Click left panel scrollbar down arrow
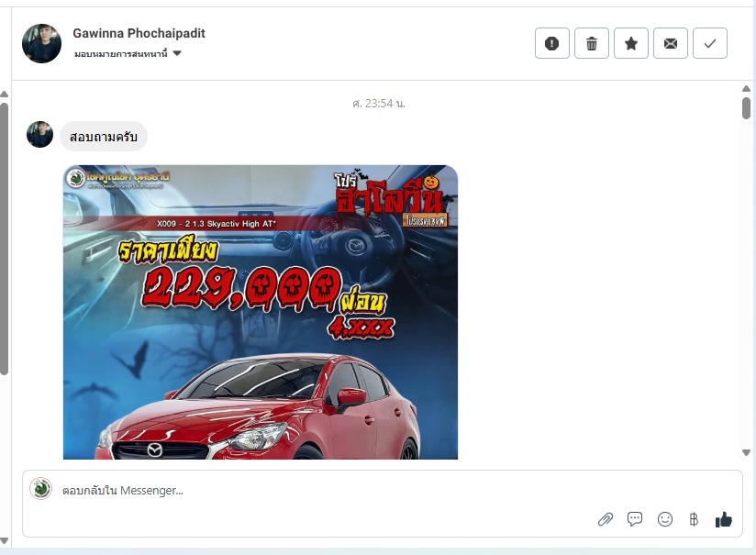Viewport: 756px width, 555px height. coord(4,541)
